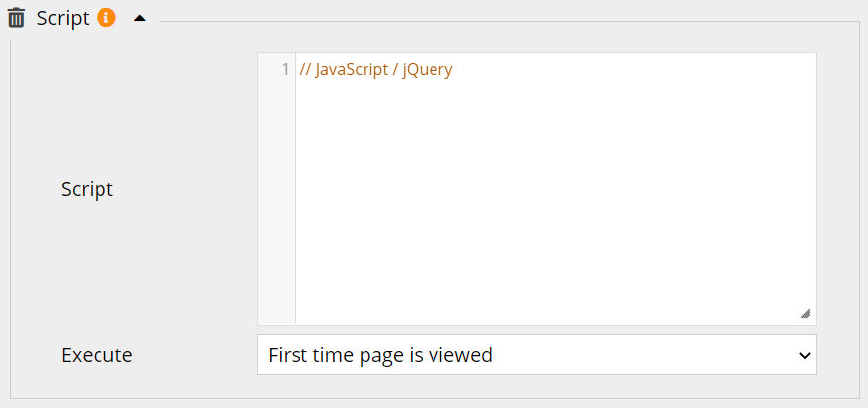Click the 'Execute' field label
Viewport: 868px width, 408px height.
point(97,355)
